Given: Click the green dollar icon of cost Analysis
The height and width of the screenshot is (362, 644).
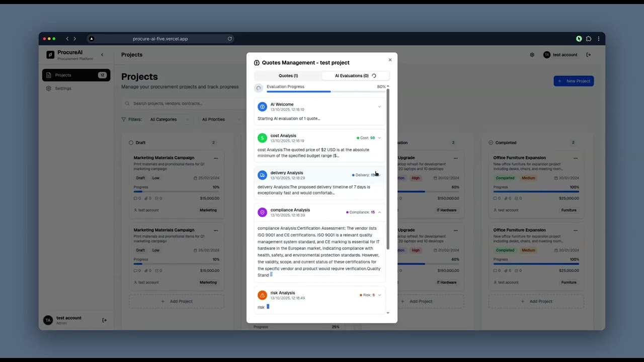Looking at the screenshot, I should point(262,138).
